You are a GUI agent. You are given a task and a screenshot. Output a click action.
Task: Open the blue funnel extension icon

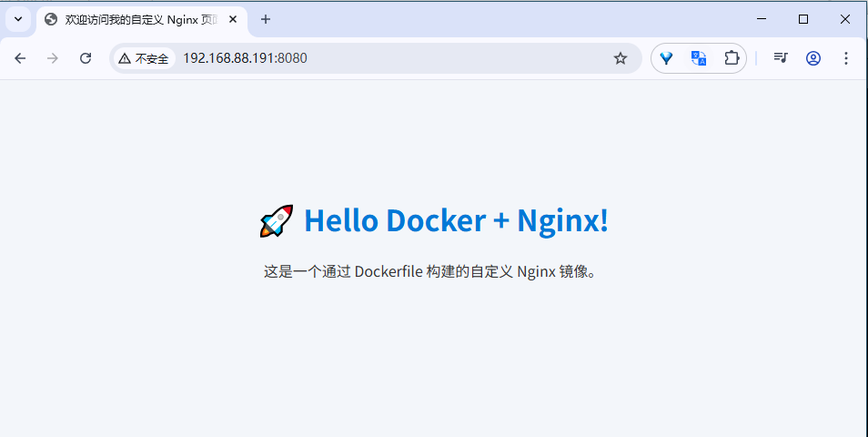[x=667, y=58]
